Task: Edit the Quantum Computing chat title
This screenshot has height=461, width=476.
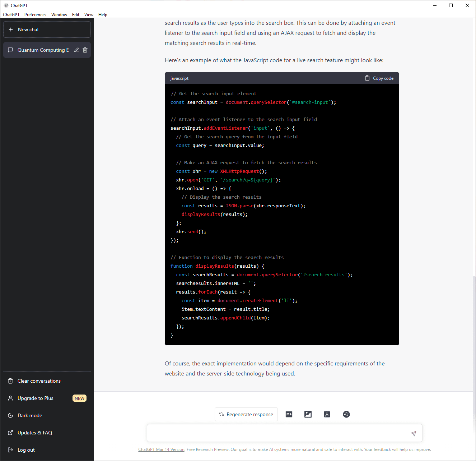Action: click(x=76, y=50)
